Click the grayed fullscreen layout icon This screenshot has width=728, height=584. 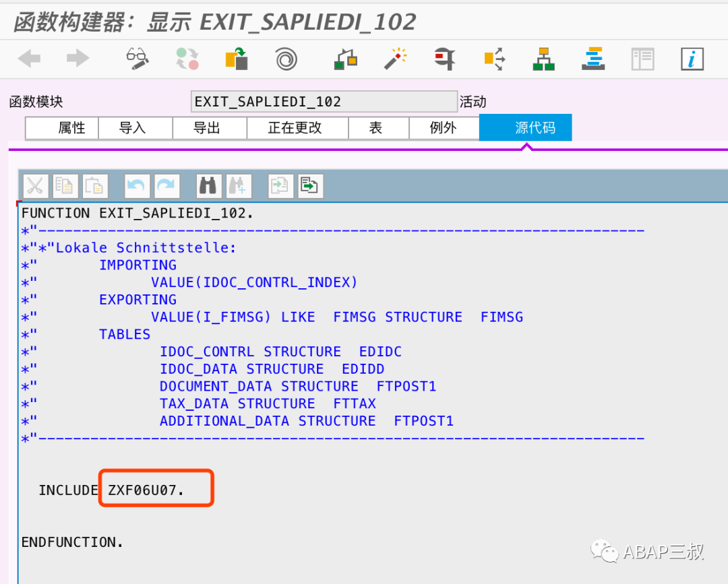point(643,59)
